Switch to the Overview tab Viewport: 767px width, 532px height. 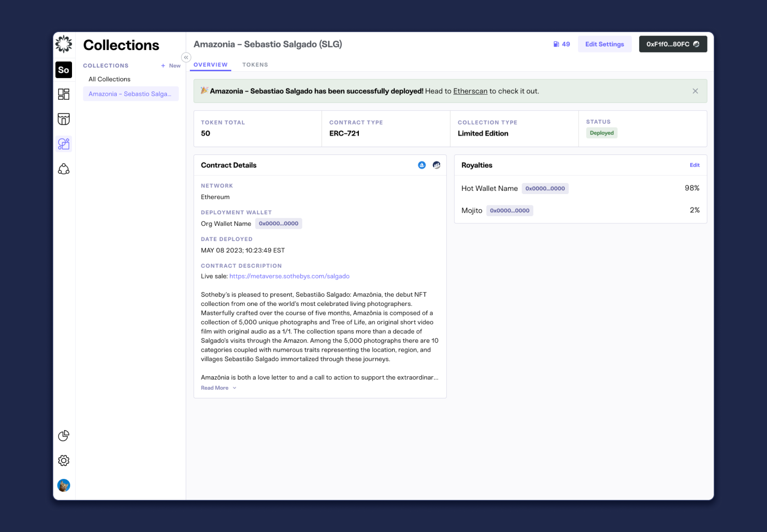coord(211,65)
